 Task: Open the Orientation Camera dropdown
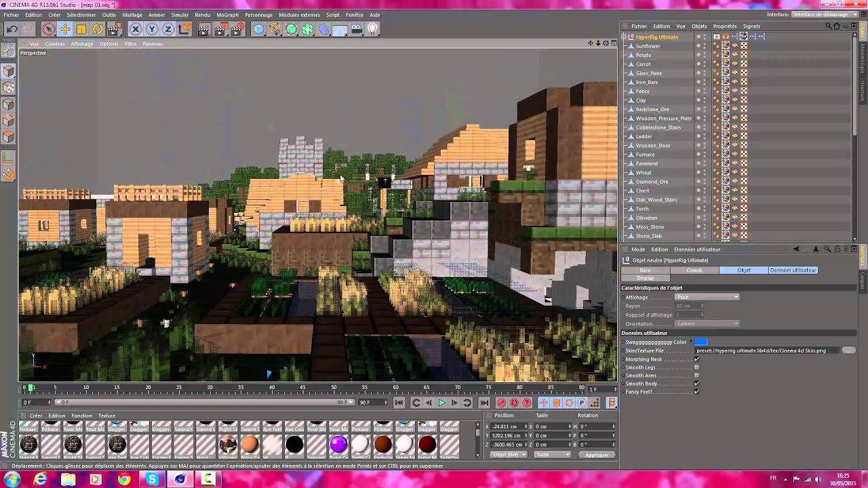(707, 323)
